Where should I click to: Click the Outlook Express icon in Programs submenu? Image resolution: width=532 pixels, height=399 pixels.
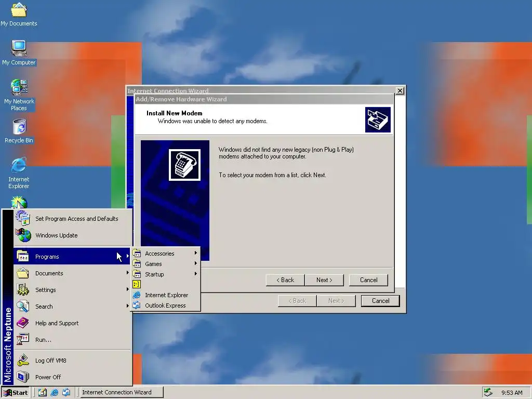(x=137, y=305)
